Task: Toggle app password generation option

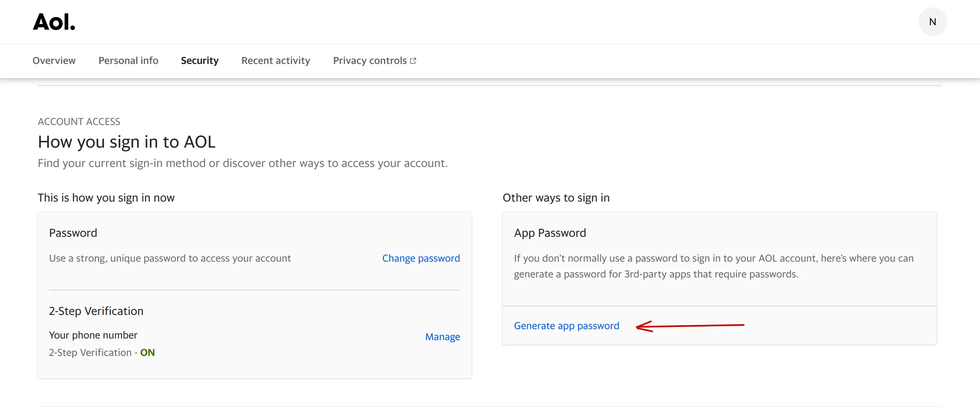Action: [x=566, y=325]
